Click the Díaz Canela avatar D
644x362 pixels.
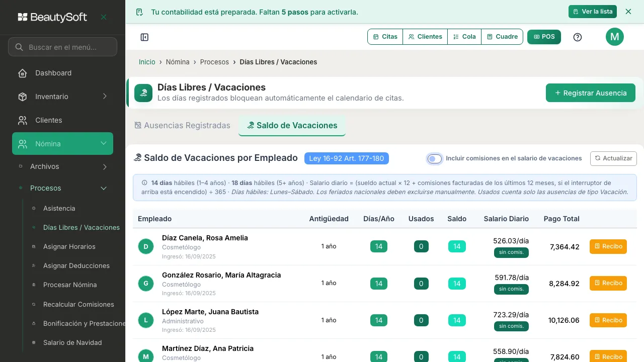(146, 246)
